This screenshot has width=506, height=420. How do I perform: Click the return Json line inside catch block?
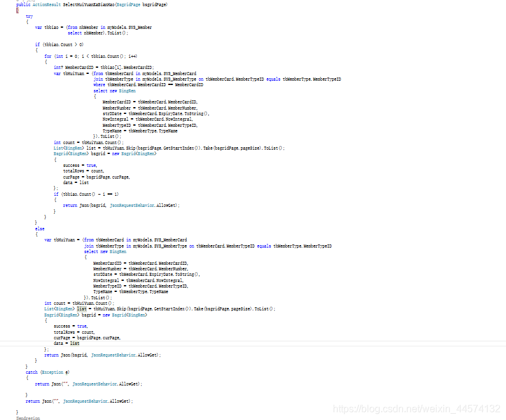click(88, 384)
